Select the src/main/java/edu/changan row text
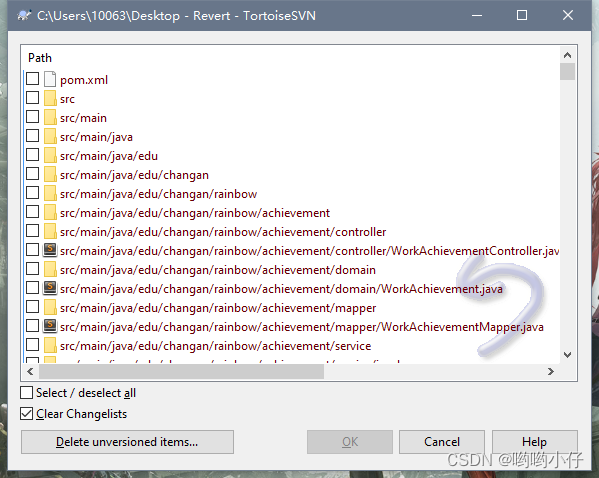 (x=134, y=175)
